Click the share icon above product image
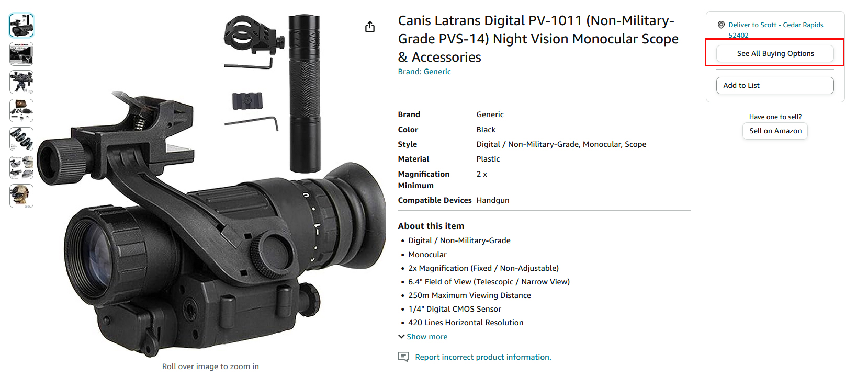 (370, 27)
